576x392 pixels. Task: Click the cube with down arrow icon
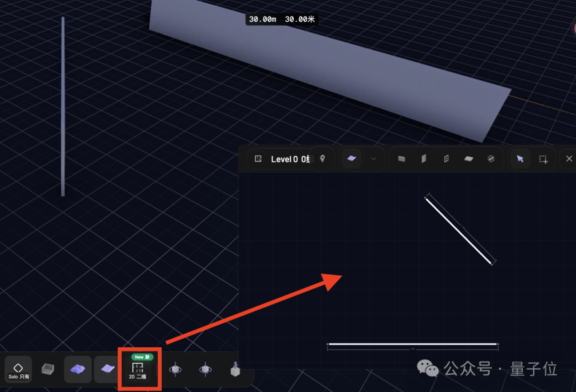point(235,369)
